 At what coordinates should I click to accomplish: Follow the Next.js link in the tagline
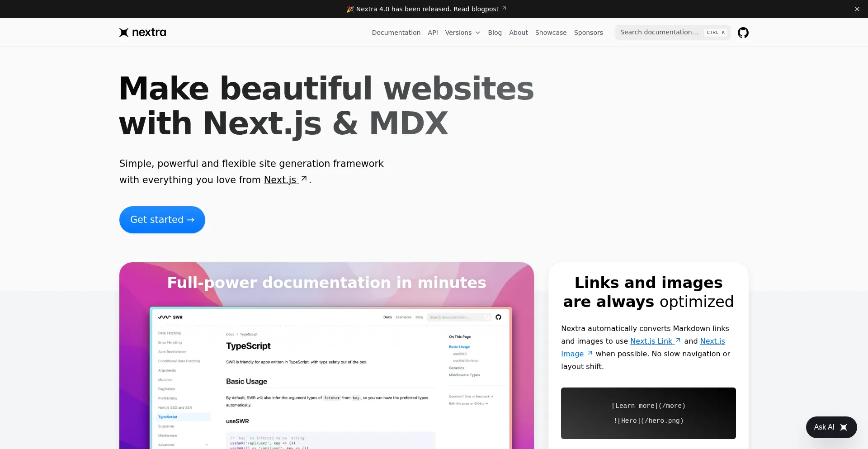pos(286,180)
